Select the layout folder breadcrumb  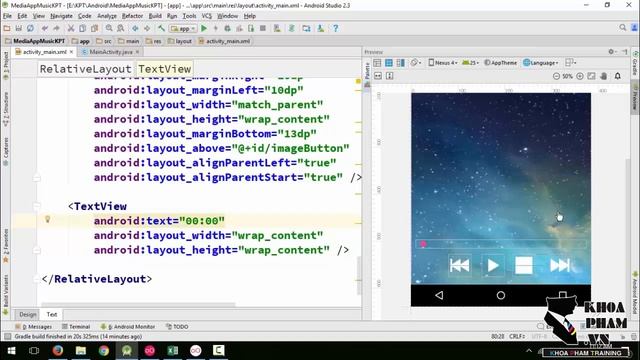pos(180,41)
